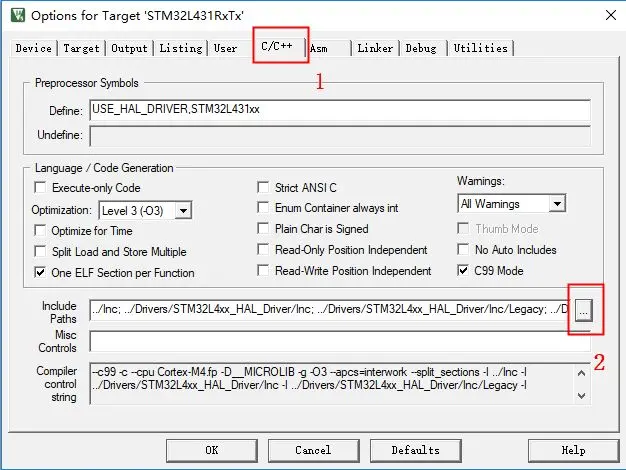The image size is (626, 470).
Task: Restore settings with Defaults button
Action: click(416, 451)
